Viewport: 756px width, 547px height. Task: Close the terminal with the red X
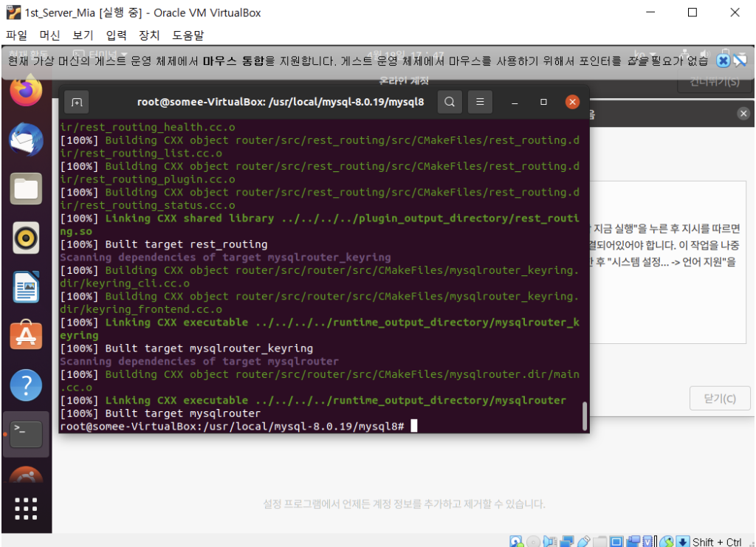(x=572, y=102)
